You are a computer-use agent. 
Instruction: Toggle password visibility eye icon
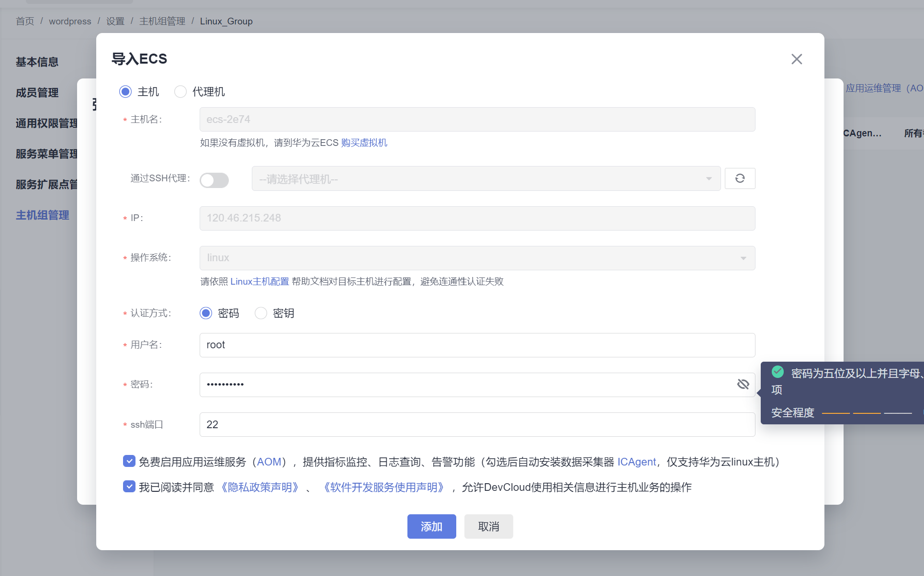(743, 384)
